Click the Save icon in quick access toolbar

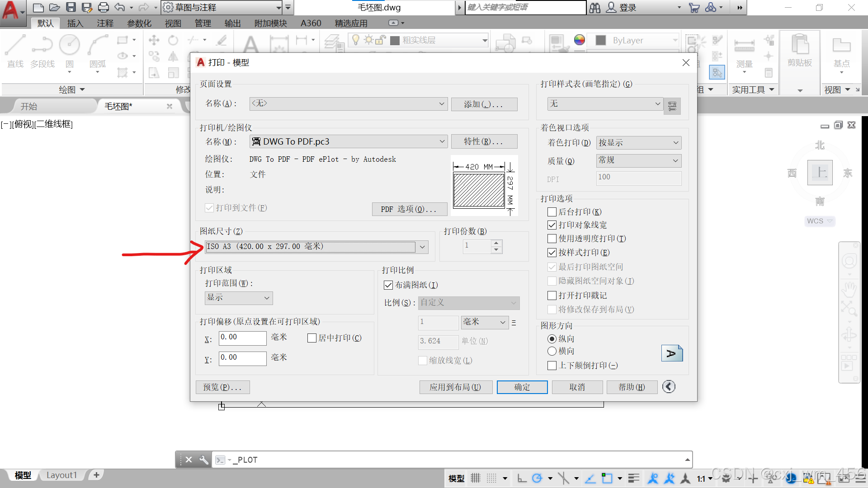tap(71, 7)
